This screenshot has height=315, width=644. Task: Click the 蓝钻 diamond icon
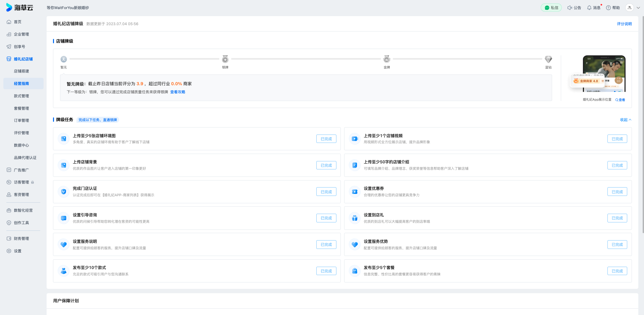pos(548,59)
